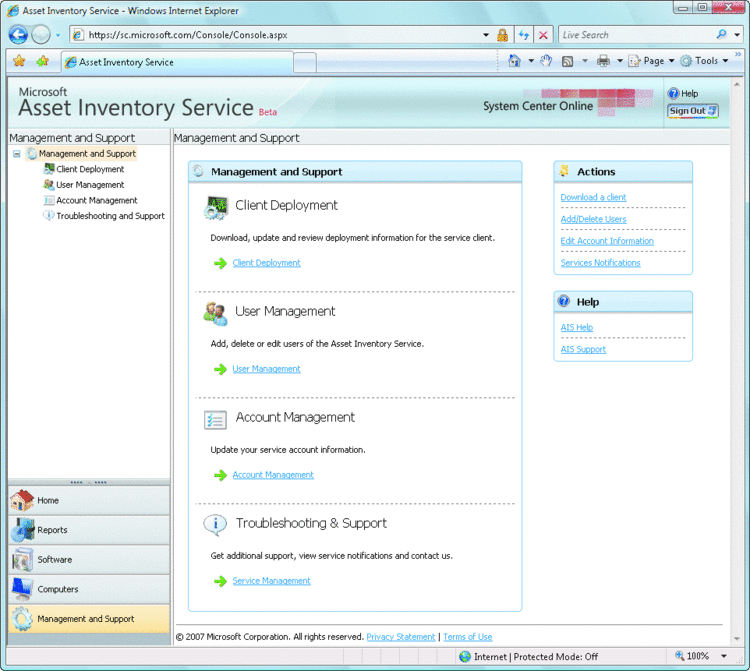This screenshot has width=750, height=671.
Task: Click Add/Delete Users action link
Action: click(593, 219)
